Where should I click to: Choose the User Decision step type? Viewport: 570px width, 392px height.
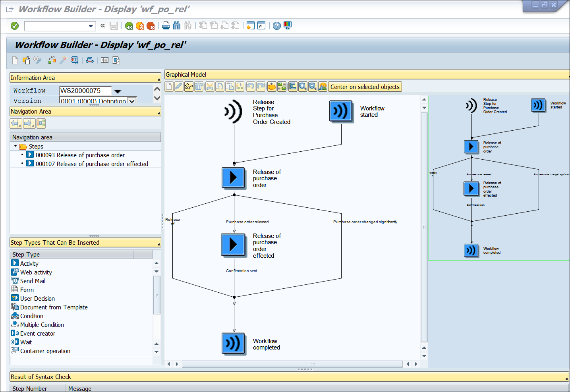37,298
